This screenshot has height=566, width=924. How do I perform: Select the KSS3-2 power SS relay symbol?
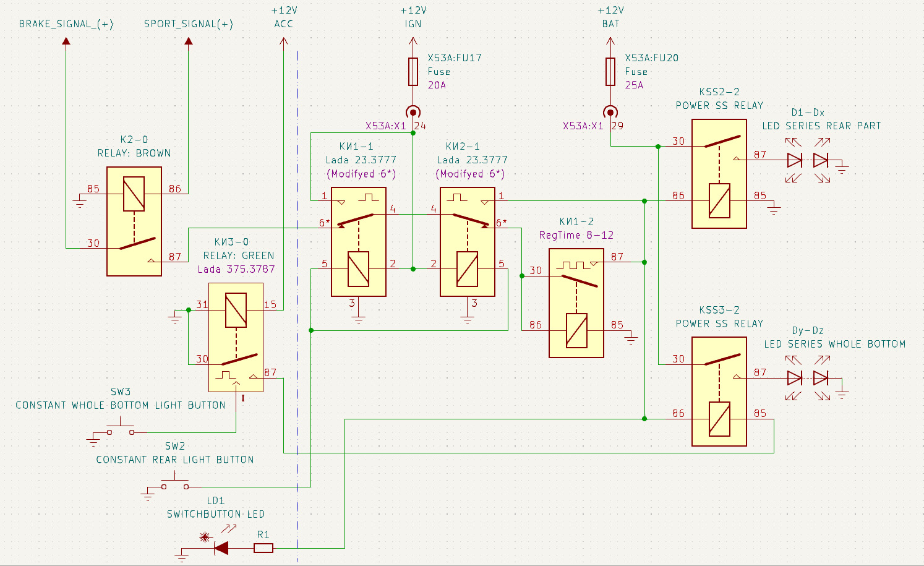(719, 392)
